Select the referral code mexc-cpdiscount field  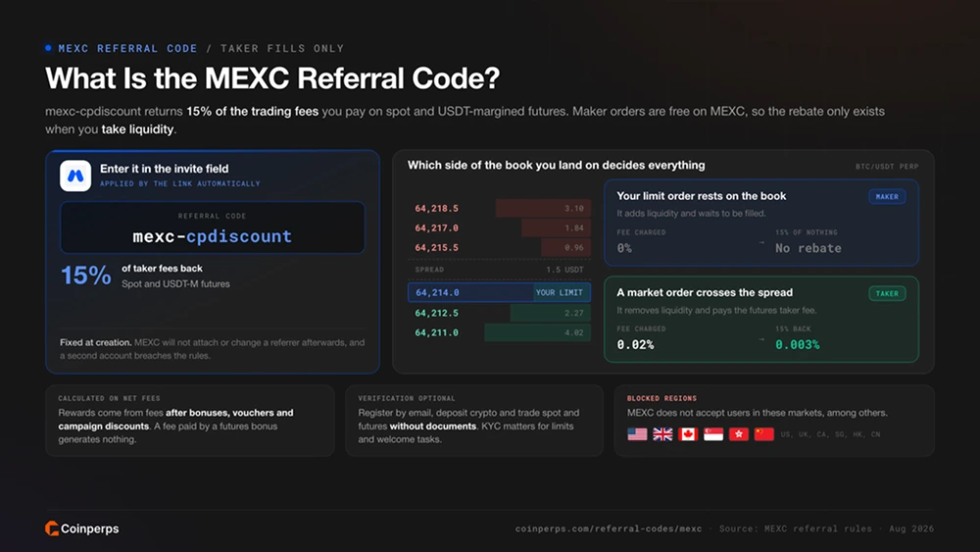pos(213,227)
